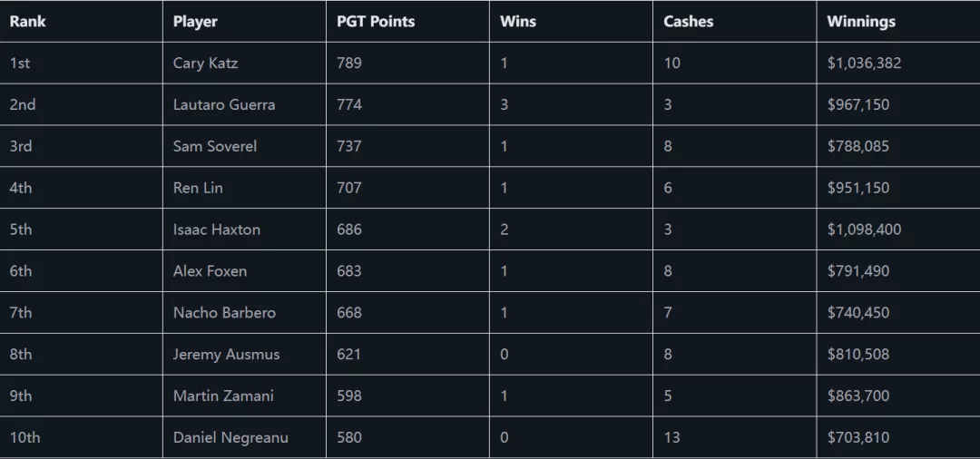Select the Sam Soverel cell
Screen dimensions: 980x459
pyautogui.click(x=215, y=146)
